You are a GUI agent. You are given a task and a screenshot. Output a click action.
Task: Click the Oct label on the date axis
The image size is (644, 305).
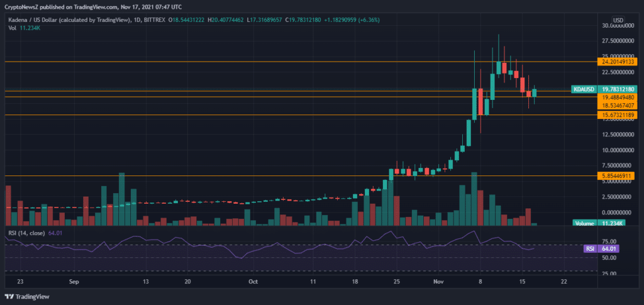click(253, 282)
